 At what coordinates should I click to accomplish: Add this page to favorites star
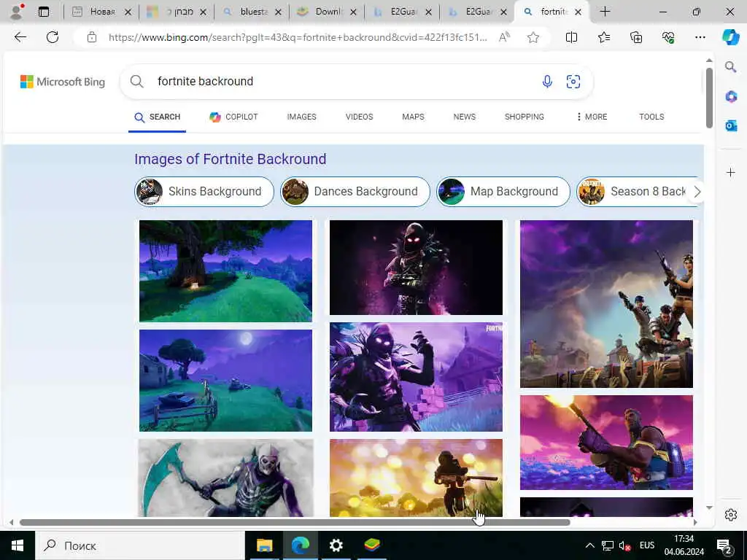tap(533, 37)
